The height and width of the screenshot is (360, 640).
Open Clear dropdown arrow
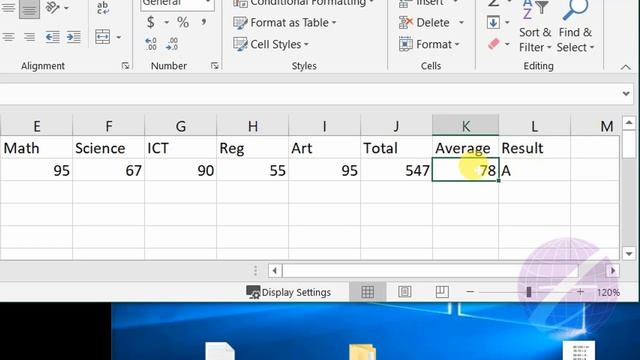[507, 44]
